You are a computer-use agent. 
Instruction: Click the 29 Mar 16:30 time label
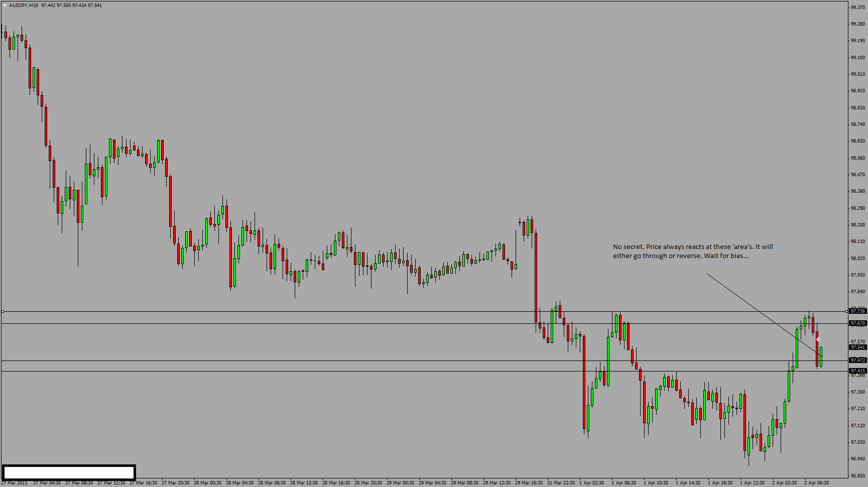529,483
